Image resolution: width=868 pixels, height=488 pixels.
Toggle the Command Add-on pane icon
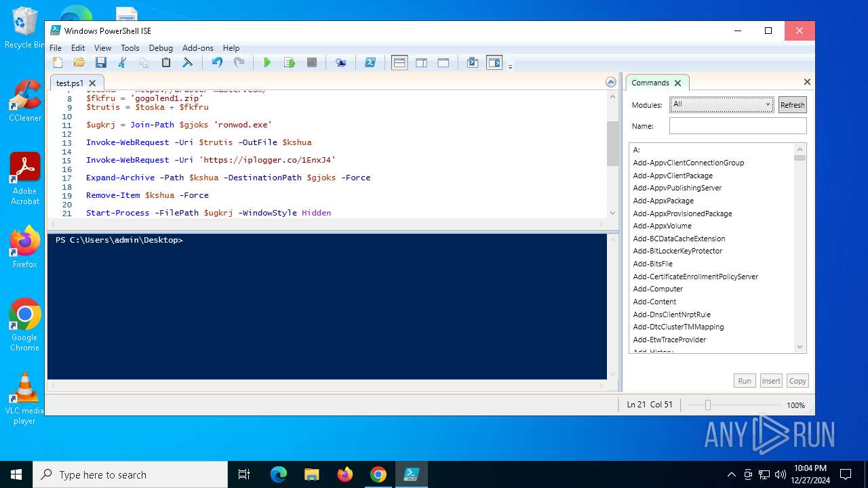click(x=494, y=62)
